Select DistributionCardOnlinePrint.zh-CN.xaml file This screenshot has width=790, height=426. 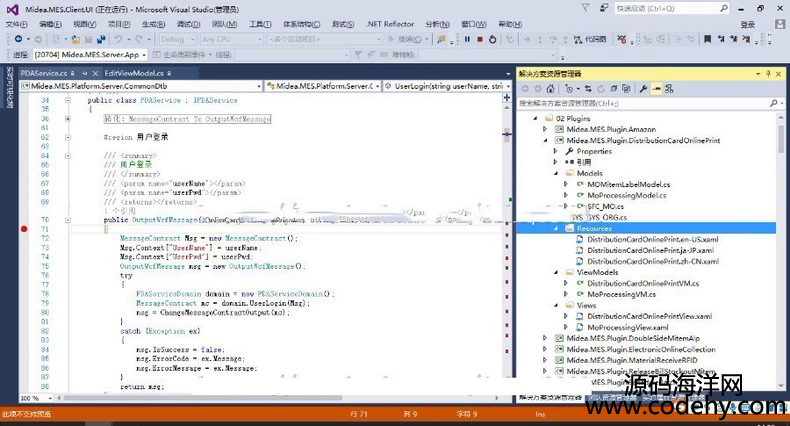click(652, 261)
